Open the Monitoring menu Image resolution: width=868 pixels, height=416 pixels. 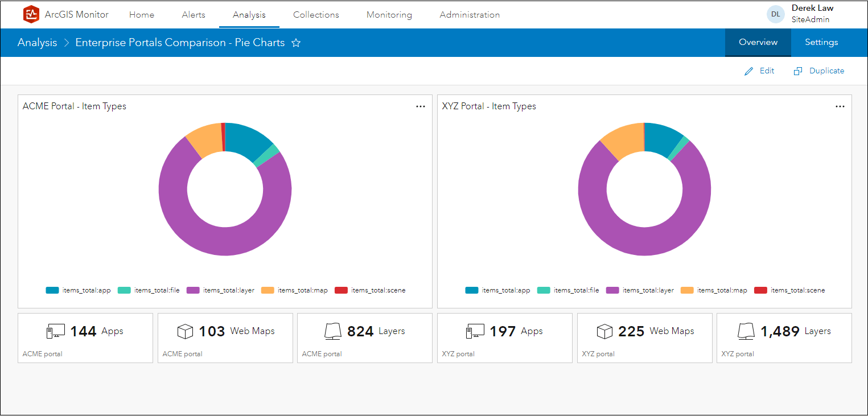click(389, 15)
